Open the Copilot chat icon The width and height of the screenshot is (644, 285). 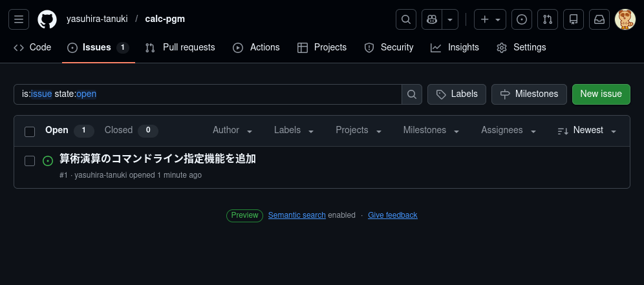pos(431,19)
